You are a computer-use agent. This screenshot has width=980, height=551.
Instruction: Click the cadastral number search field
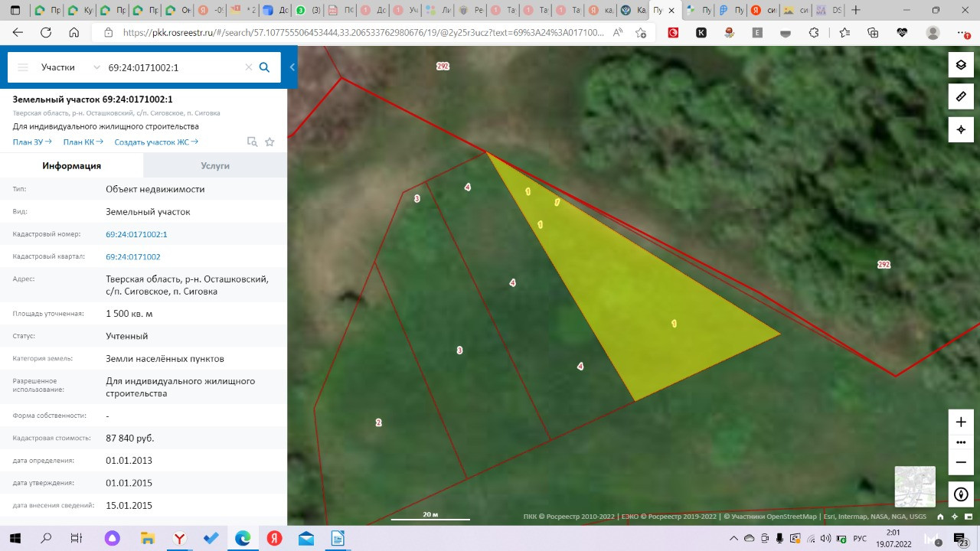coord(174,67)
